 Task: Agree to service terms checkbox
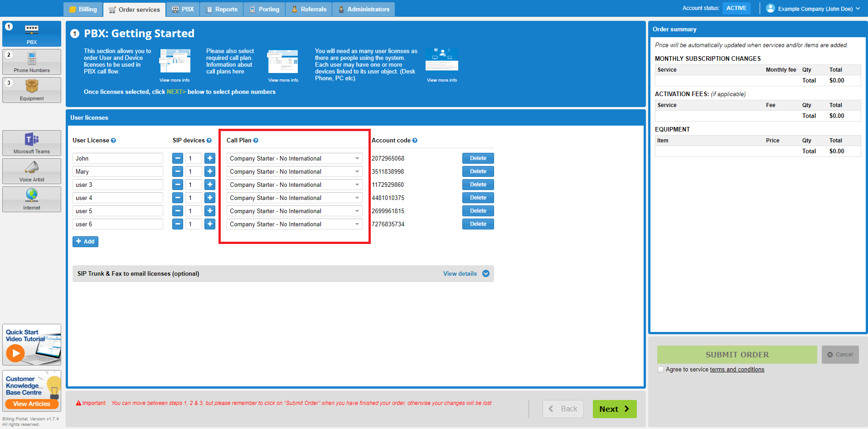coord(661,370)
